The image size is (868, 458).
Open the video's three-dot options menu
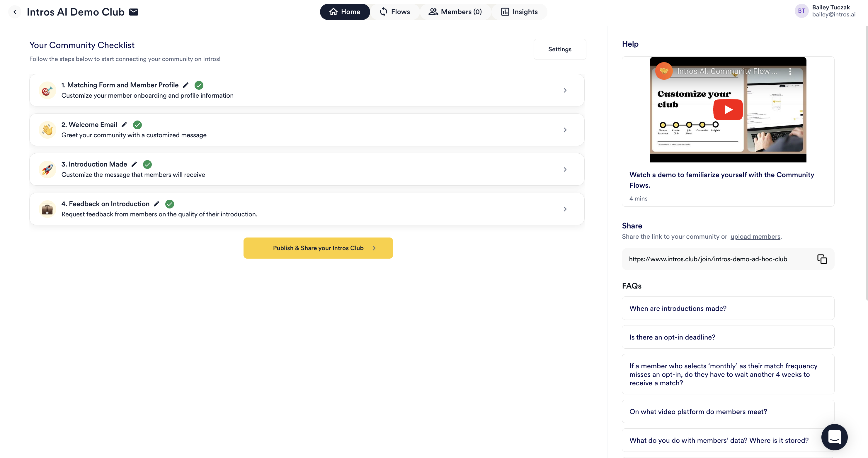[x=790, y=72]
